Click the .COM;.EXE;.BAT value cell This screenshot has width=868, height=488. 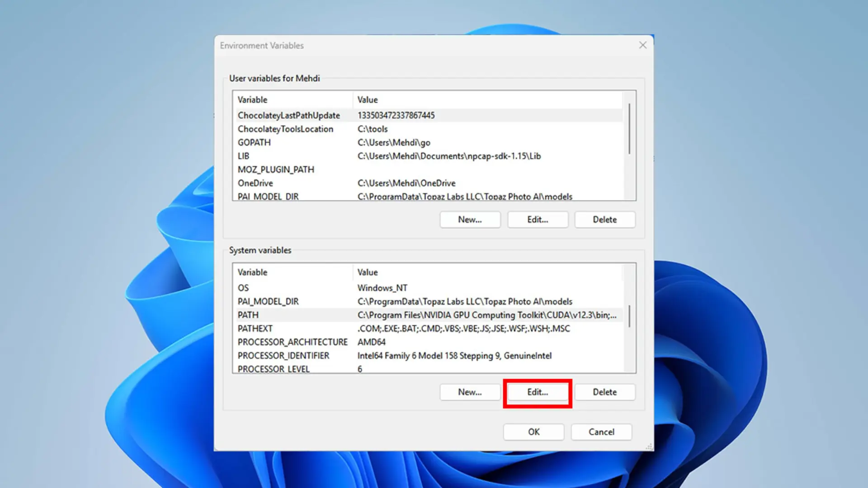(x=463, y=328)
